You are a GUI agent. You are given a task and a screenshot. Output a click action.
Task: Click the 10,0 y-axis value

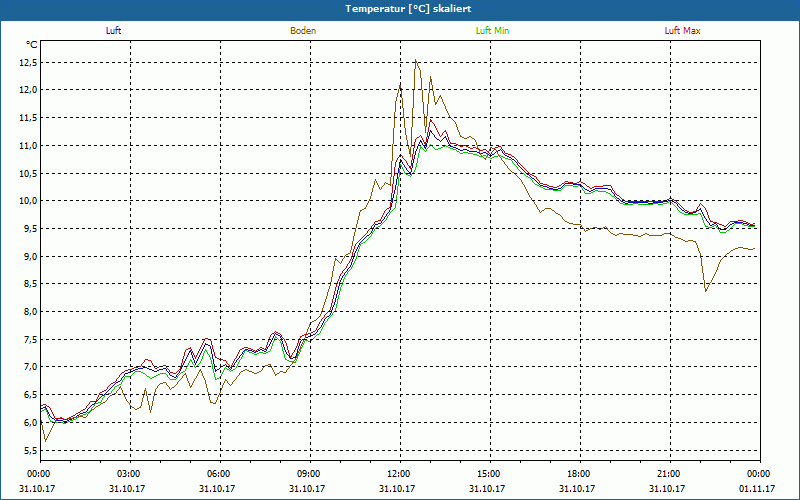click(28, 201)
